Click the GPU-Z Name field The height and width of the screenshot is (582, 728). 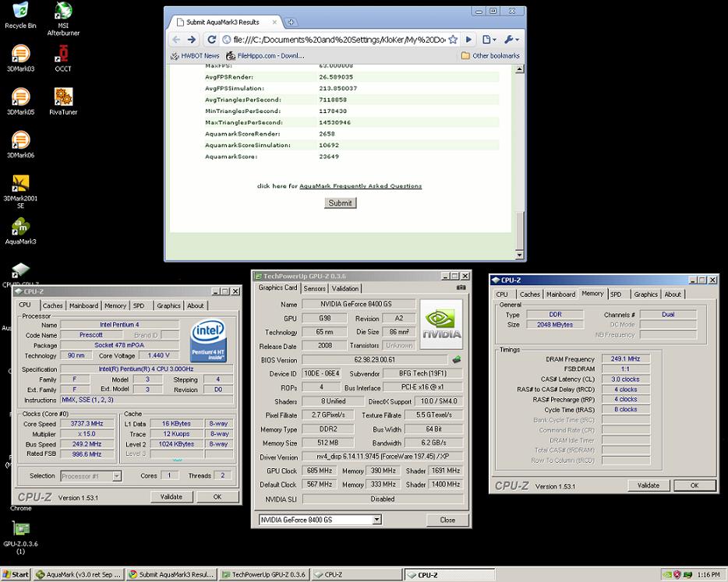point(359,304)
